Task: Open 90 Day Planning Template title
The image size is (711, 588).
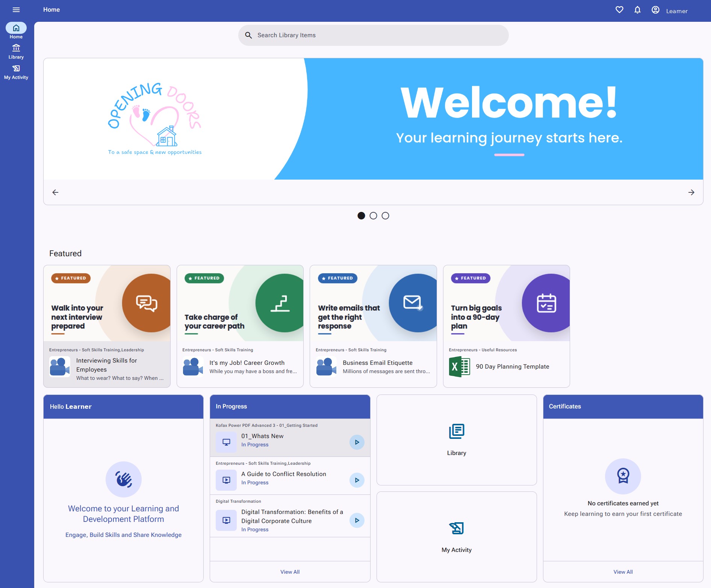Action: pos(512,366)
